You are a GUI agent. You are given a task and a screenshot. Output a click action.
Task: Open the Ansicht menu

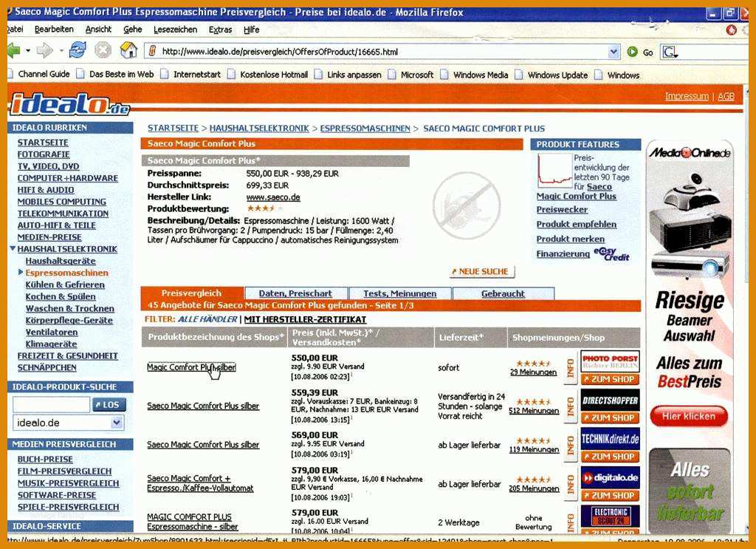98,30
